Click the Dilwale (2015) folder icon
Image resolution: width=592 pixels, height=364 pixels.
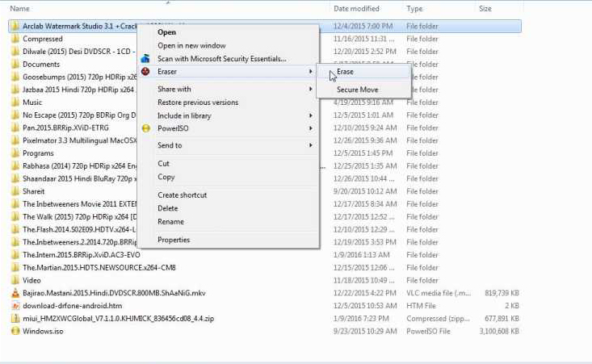tap(15, 52)
